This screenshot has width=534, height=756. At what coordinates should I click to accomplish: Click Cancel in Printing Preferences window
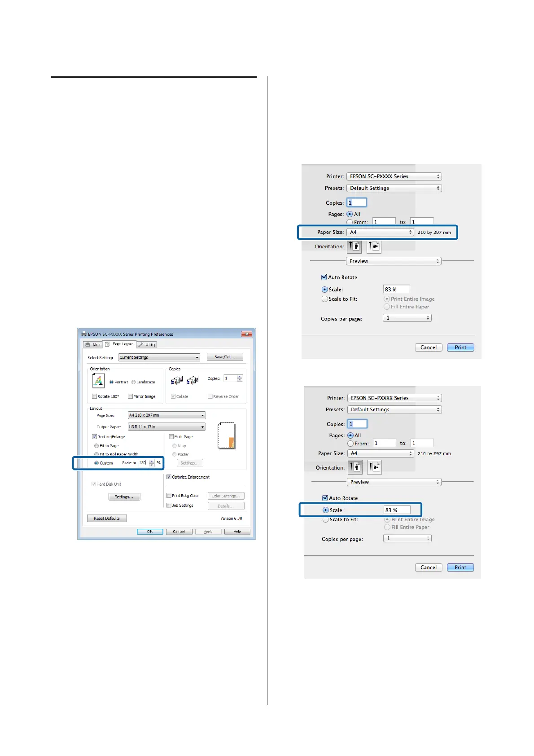click(179, 532)
